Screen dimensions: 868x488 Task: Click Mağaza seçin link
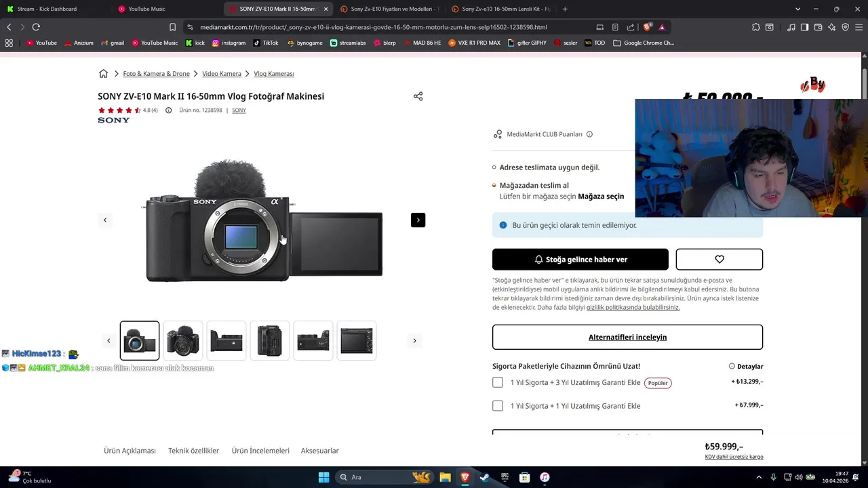pyautogui.click(x=601, y=197)
